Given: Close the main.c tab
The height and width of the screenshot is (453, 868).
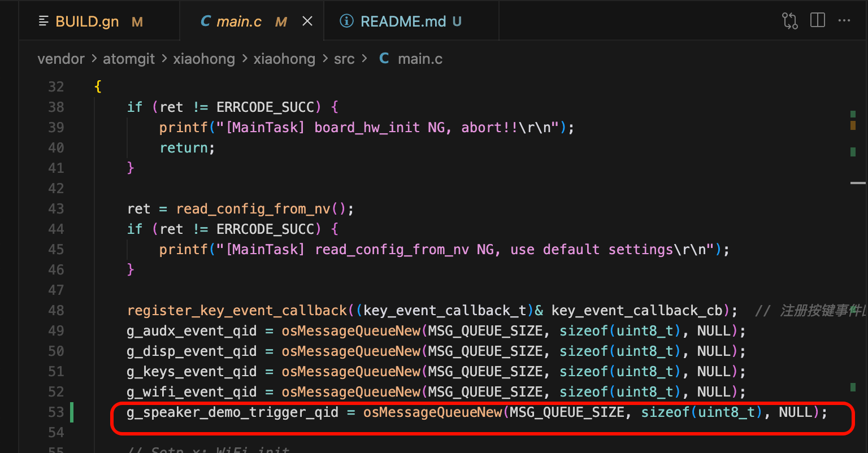Looking at the screenshot, I should point(307,21).
